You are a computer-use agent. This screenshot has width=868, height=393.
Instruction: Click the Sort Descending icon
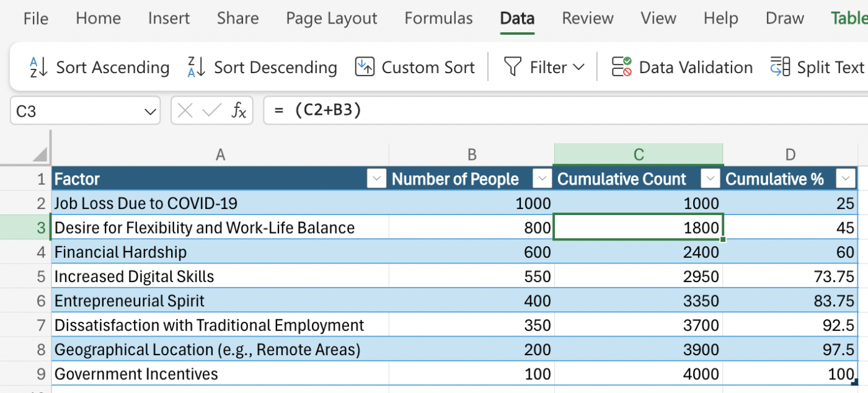point(197,67)
